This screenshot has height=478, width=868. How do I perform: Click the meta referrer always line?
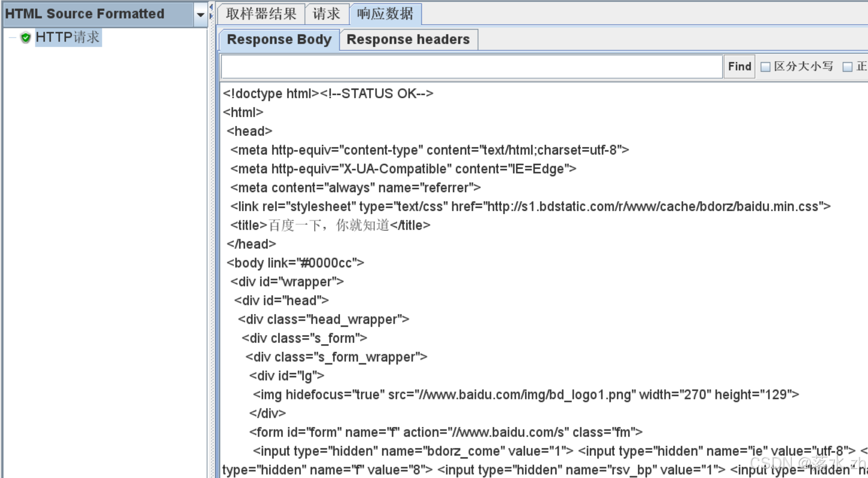click(355, 188)
